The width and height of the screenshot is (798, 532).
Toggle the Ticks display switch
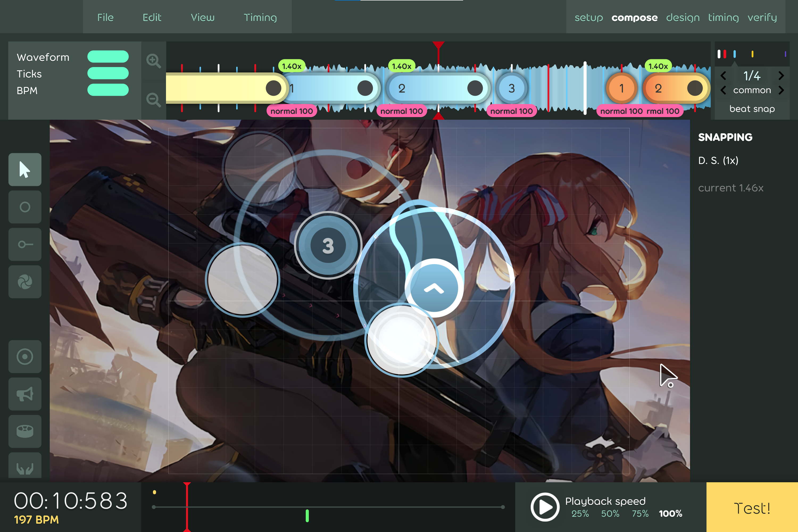pyautogui.click(x=108, y=73)
